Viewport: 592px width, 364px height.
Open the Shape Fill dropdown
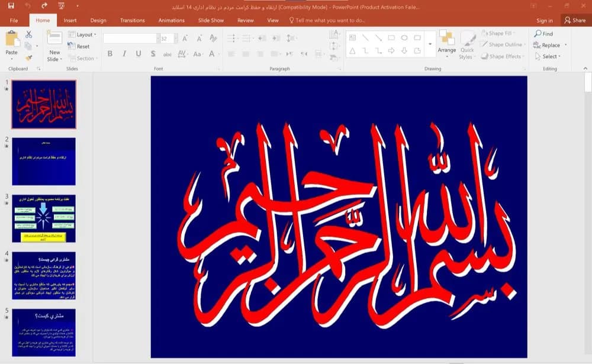498,33
